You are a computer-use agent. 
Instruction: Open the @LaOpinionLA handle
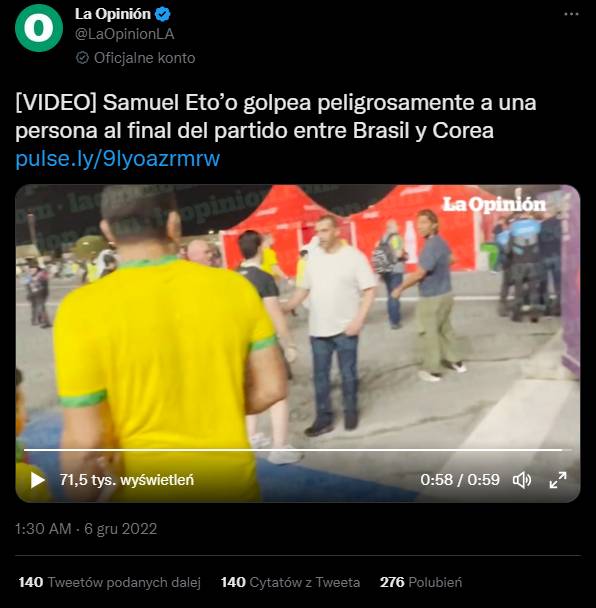tap(124, 34)
